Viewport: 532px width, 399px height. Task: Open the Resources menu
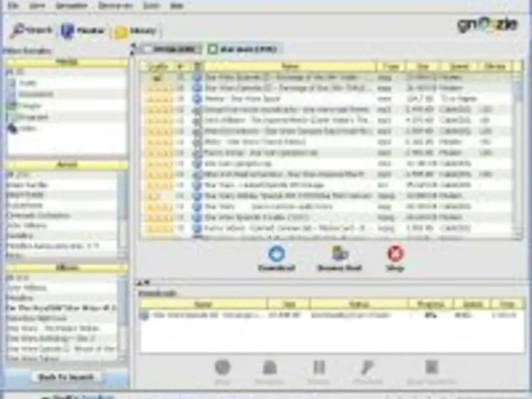pyautogui.click(x=115, y=5)
